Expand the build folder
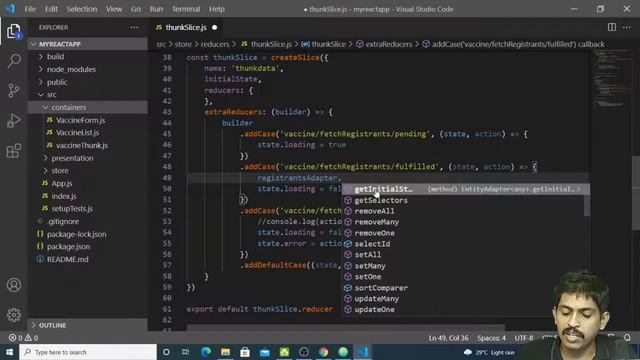The height and width of the screenshot is (360, 640). click(x=88, y=56)
